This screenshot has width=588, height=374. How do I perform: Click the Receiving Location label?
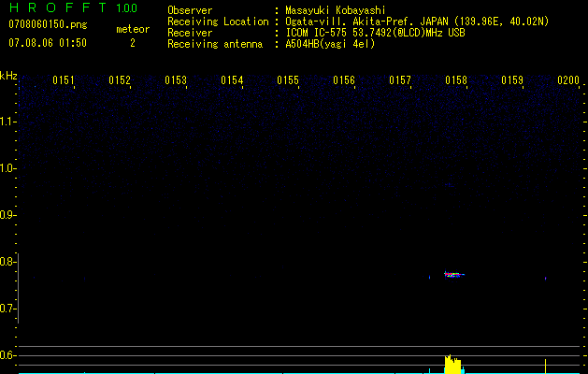[x=218, y=22]
